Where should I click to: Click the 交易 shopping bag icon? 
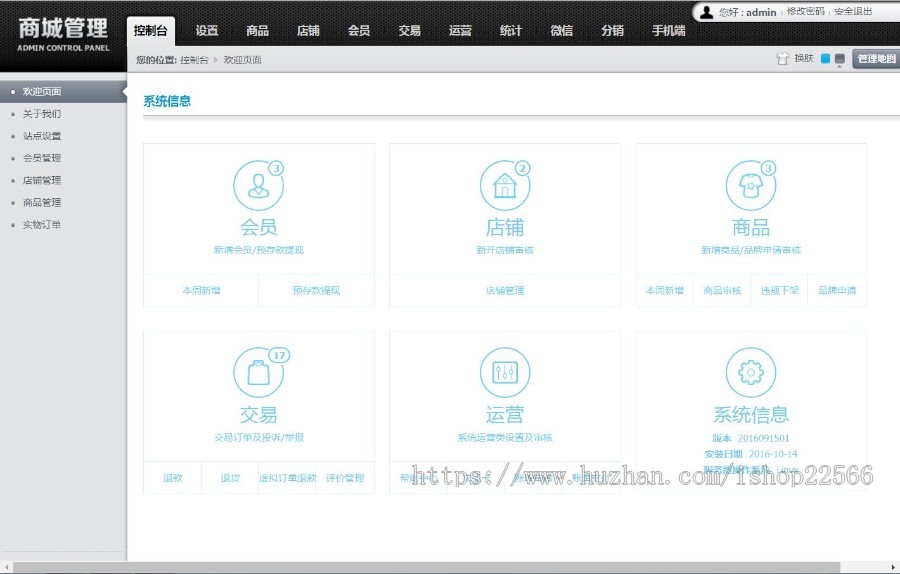tap(258, 373)
